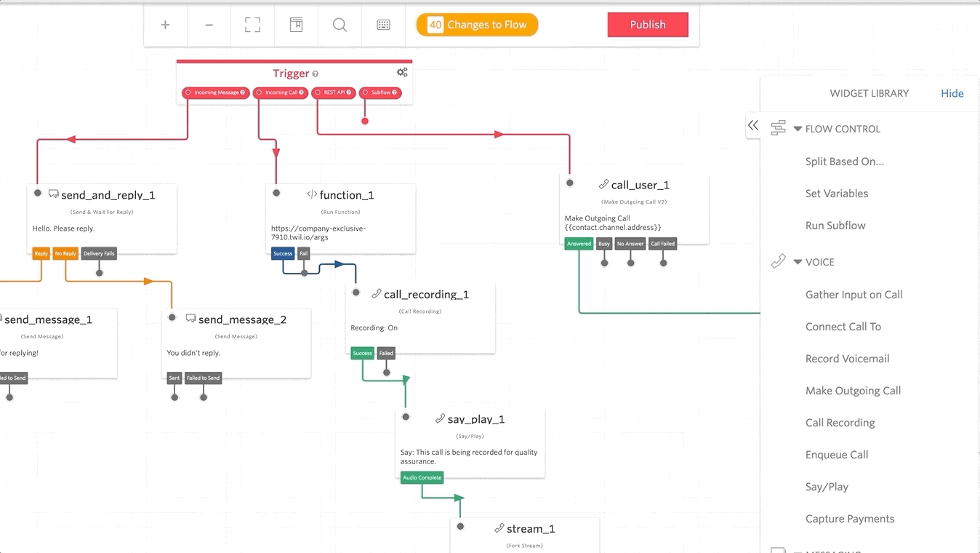Viewport: 980px width, 553px height.
Task: Click the Reply transition on send_and_reply_1
Action: 41,253
